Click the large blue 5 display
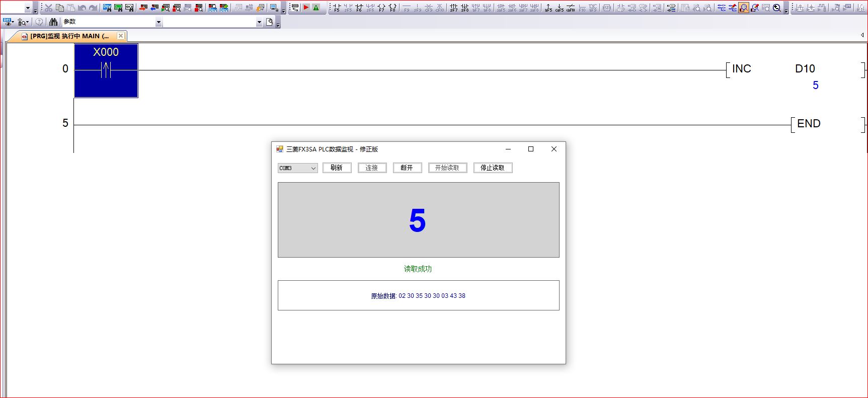 (418, 220)
